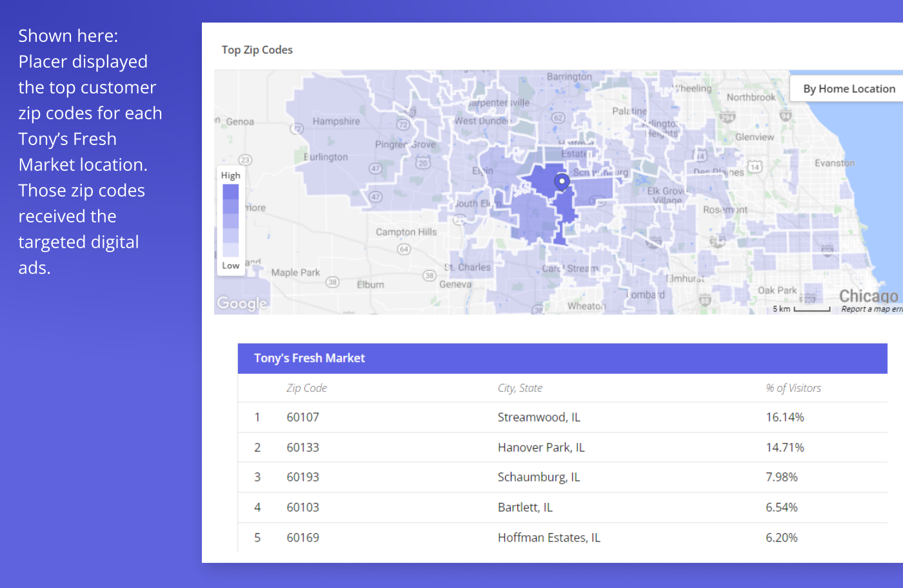Viewport: 903px width, 588px height.
Task: Click the Elburn map label
Action: click(370, 285)
